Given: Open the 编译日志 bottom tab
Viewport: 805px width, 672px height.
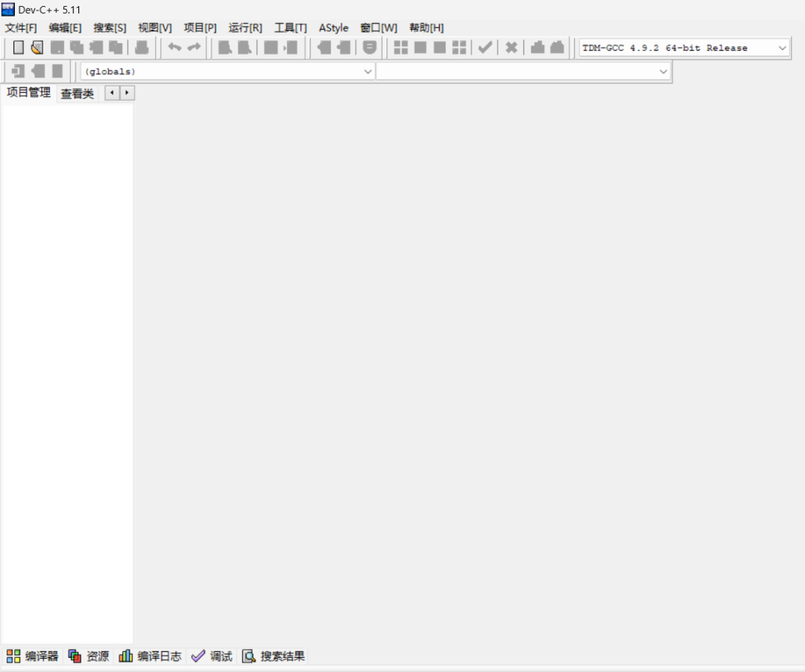Looking at the screenshot, I should (150, 656).
